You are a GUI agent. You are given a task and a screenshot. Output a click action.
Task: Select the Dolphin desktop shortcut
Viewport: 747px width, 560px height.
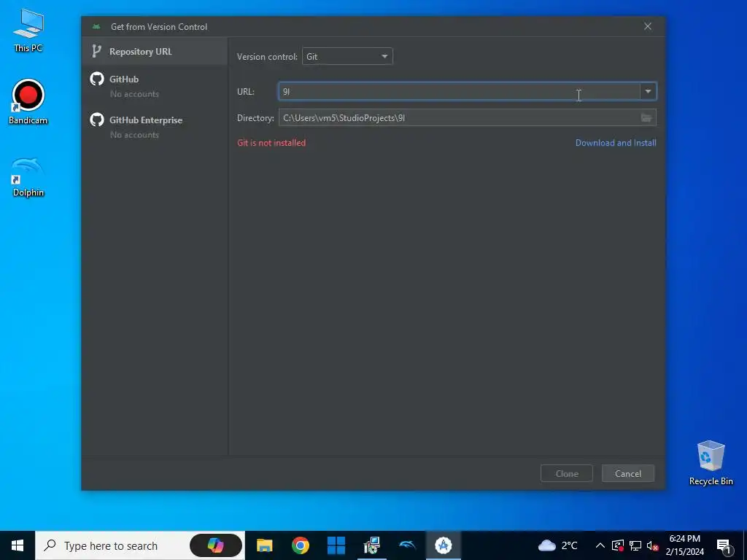(28, 177)
